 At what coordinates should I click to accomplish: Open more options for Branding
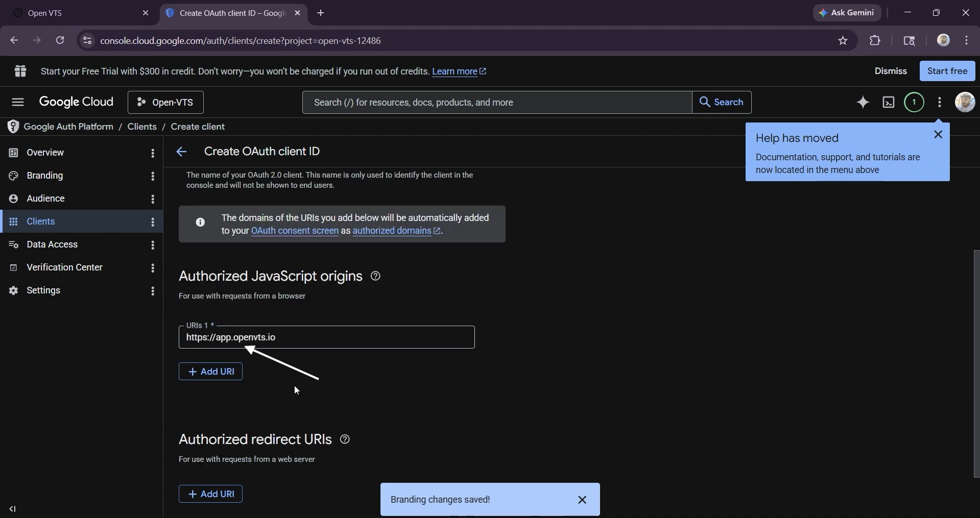tap(153, 176)
